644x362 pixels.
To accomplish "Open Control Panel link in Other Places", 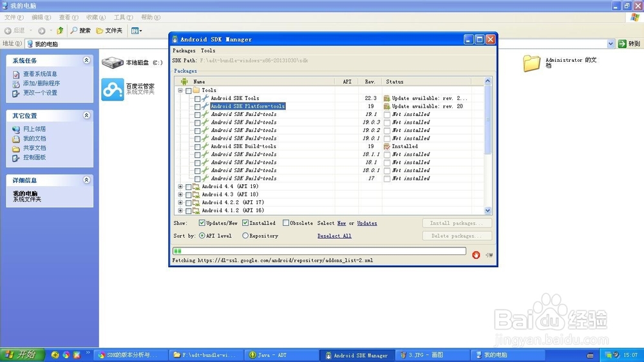I will point(35,157).
